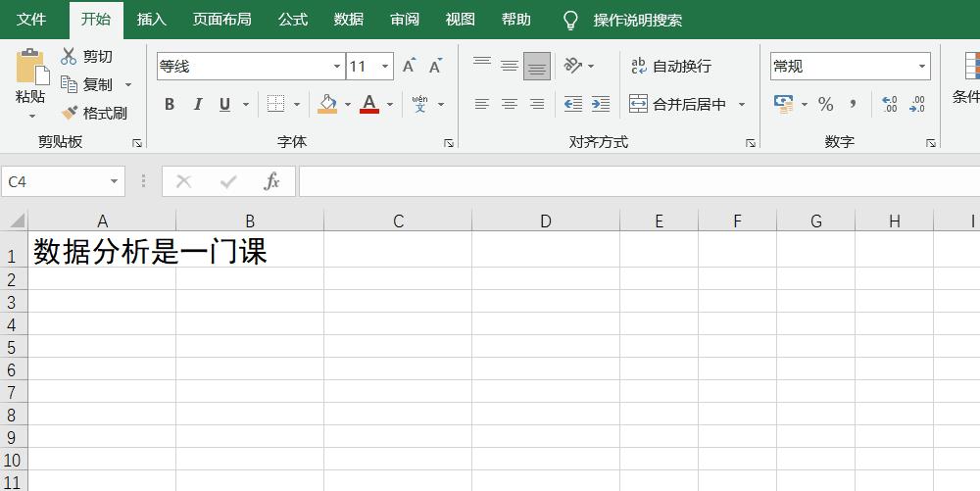Open borders dropdown arrow
The height and width of the screenshot is (491, 980).
(297, 104)
